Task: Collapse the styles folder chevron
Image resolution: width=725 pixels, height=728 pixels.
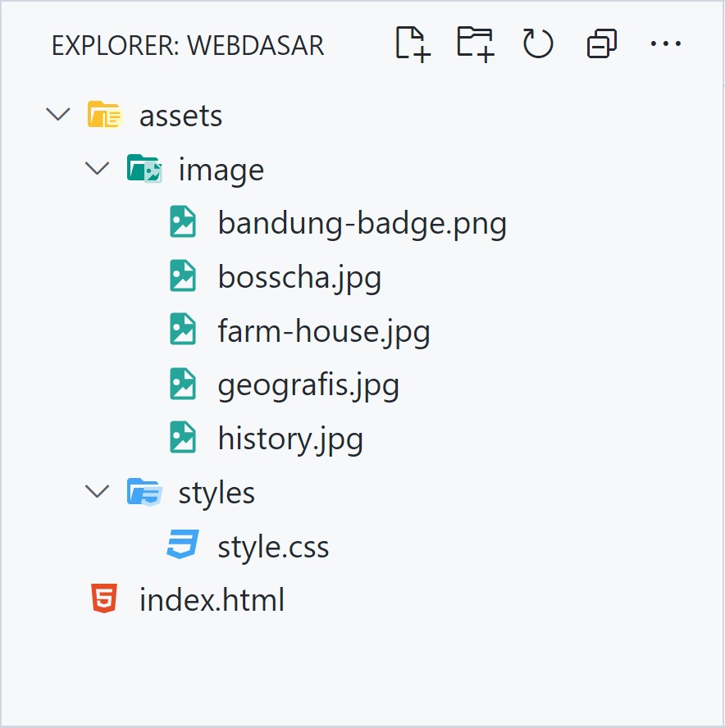Action: [x=98, y=492]
